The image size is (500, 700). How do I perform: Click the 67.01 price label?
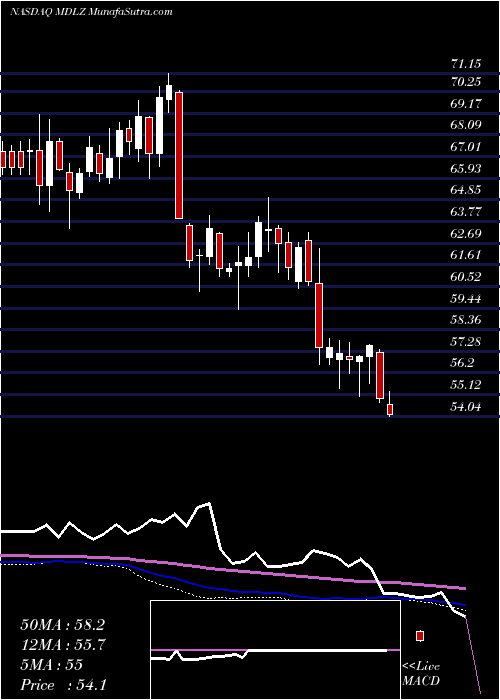pyautogui.click(x=467, y=147)
